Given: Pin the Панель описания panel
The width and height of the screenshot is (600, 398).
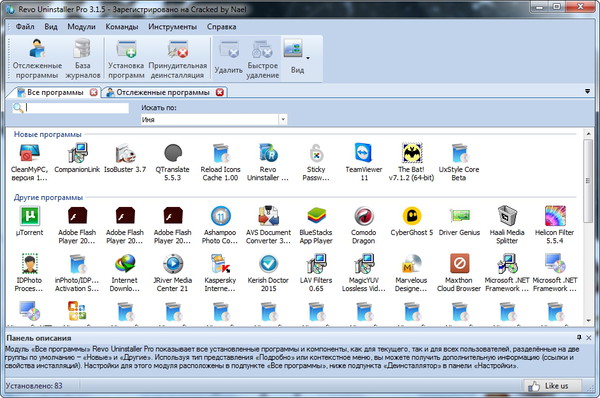Looking at the screenshot, I should (x=579, y=338).
